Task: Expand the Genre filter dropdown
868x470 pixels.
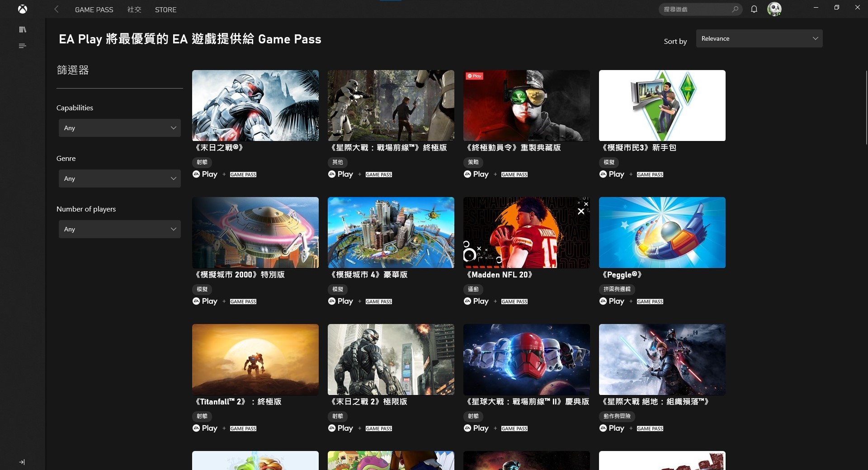Action: (x=120, y=179)
